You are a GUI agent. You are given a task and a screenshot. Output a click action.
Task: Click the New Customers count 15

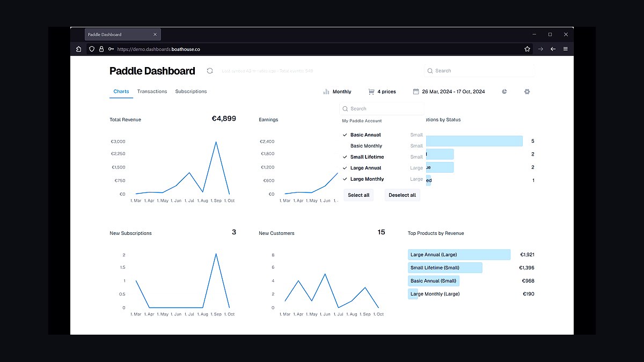381,232
